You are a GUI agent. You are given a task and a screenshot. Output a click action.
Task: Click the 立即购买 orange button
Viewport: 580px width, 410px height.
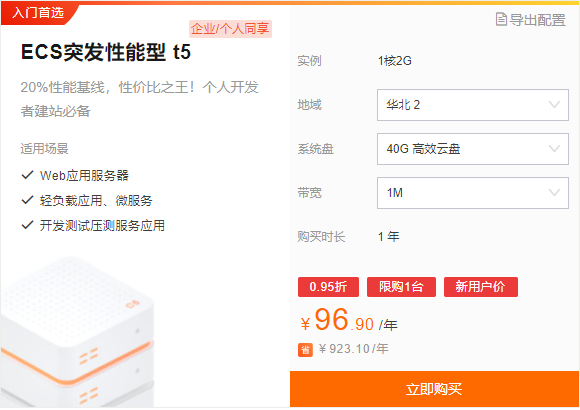click(434, 389)
